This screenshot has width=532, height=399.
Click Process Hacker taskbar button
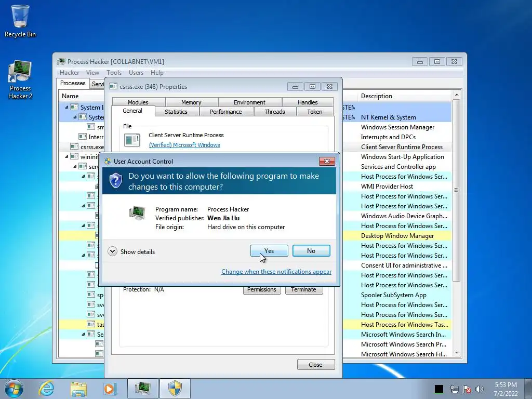tap(142, 389)
